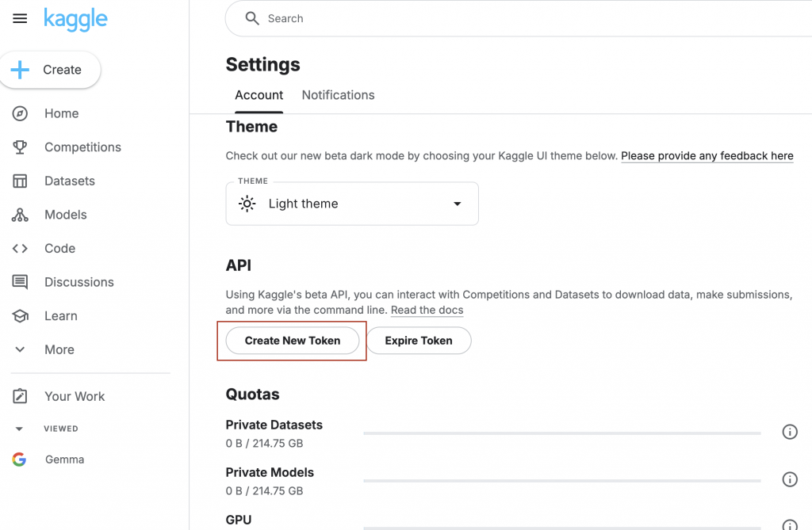
Task: Open the Light theme dropdown
Action: 352,204
